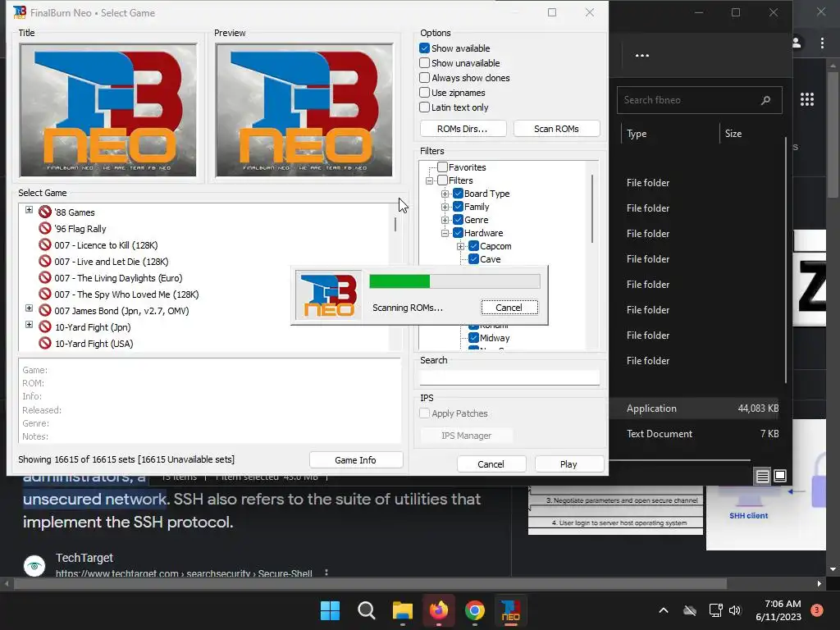Viewport: 840px width, 630px height.
Task: Open the volume control in the tray
Action: tap(735, 610)
